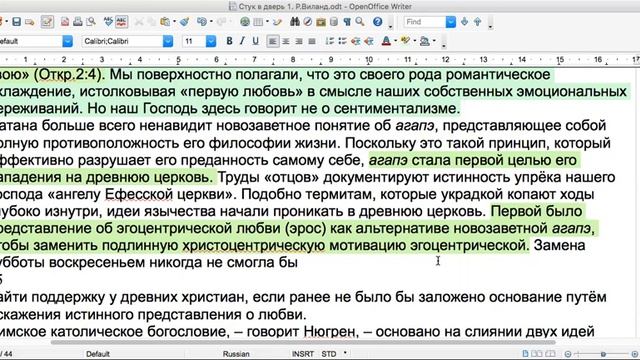
Task: Click the STD selection mode field
Action: click(329, 354)
